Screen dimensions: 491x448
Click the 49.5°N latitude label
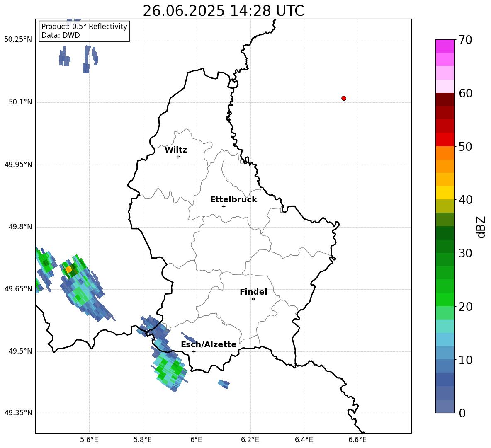(20, 351)
